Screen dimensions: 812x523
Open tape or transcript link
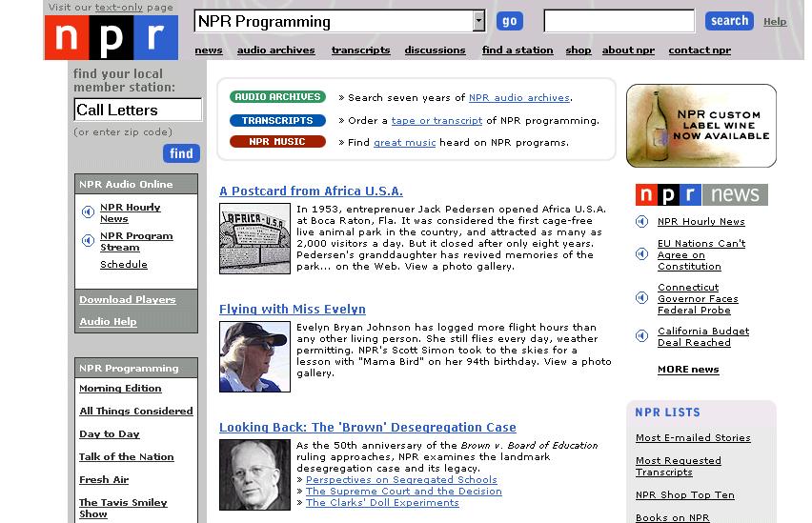pyautogui.click(x=436, y=121)
